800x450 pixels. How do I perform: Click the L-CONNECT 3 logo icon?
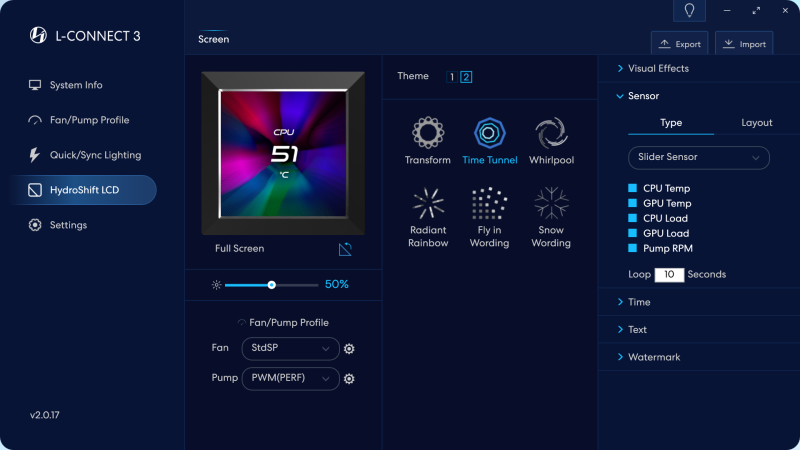coord(38,35)
